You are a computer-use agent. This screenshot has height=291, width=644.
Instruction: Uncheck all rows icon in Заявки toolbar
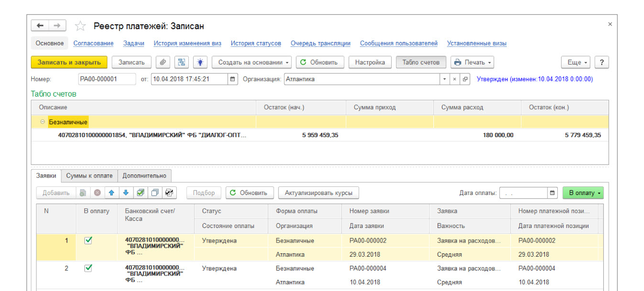155,193
